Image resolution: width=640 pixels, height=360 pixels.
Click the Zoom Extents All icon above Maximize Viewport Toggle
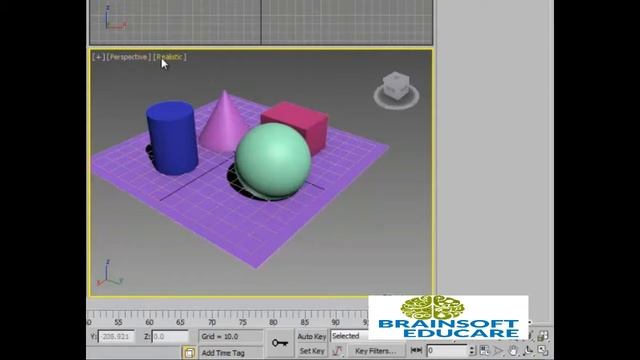pyautogui.click(x=542, y=336)
